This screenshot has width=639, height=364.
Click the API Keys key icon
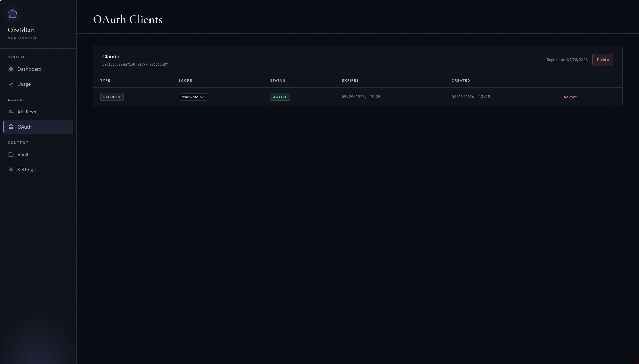coord(11,112)
